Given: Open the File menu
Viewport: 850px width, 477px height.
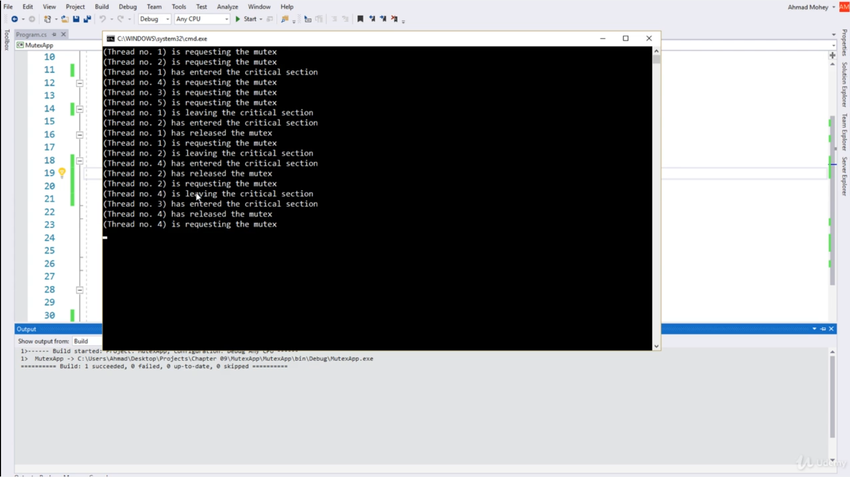Looking at the screenshot, I should tap(8, 7).
